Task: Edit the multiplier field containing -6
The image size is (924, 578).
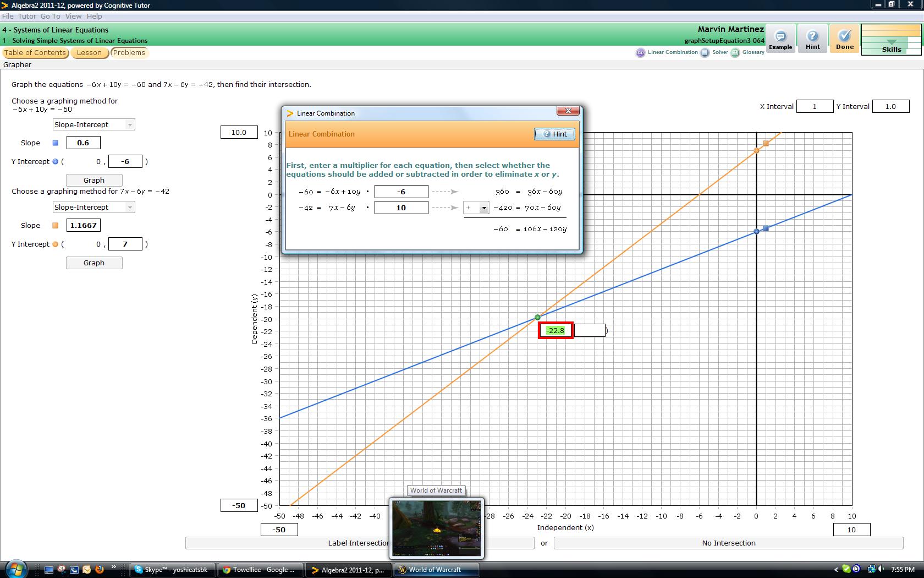Action: pyautogui.click(x=401, y=192)
